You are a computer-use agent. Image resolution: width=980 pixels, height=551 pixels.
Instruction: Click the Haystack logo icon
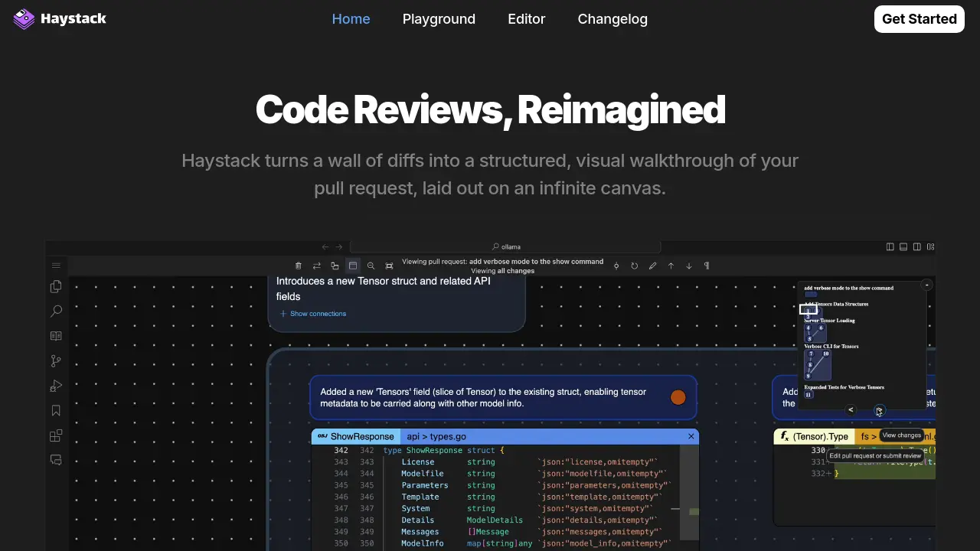point(24,19)
